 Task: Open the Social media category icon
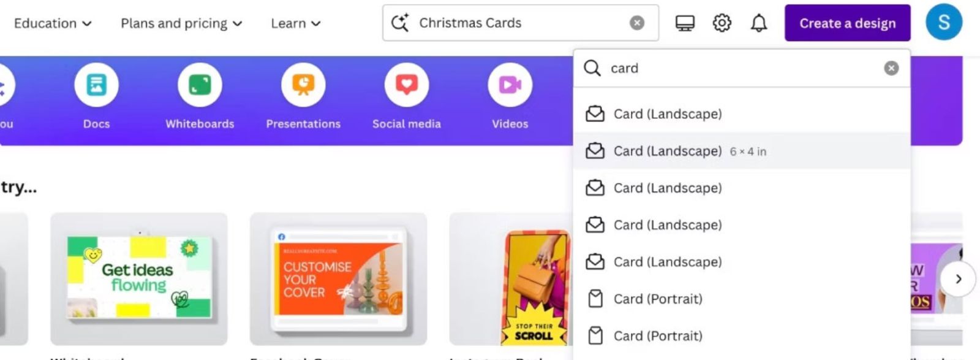pos(407,85)
